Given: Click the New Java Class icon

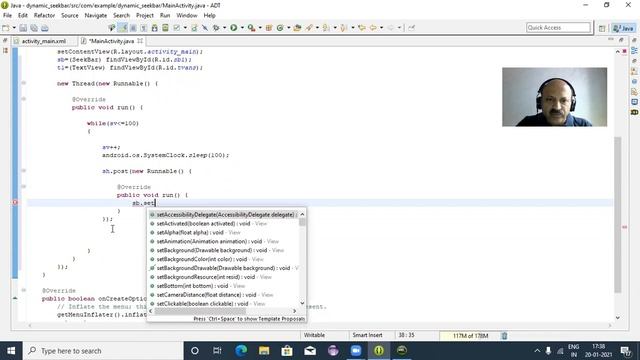Looking at the screenshot, I should pos(280,28).
